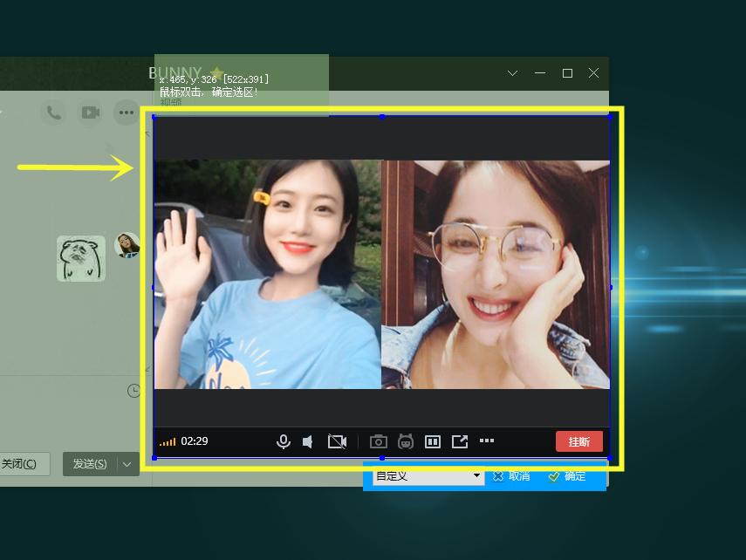The height and width of the screenshot is (560, 746).
Task: Pop out the video window
Action: (460, 442)
